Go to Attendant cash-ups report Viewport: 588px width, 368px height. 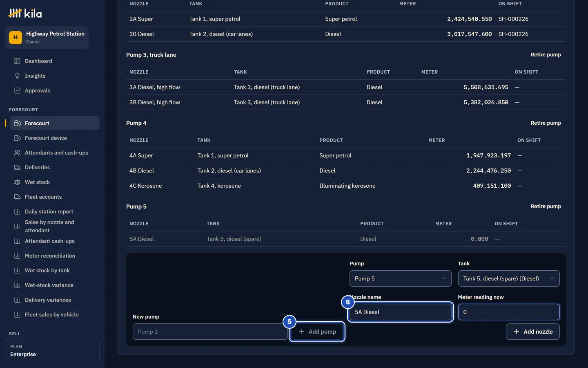pos(55,241)
